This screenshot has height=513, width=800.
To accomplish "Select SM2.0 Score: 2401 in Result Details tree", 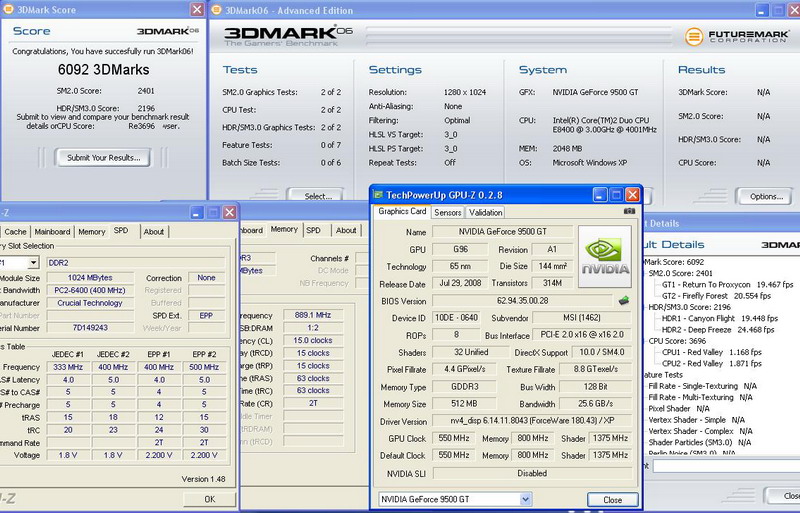I will pyautogui.click(x=681, y=273).
